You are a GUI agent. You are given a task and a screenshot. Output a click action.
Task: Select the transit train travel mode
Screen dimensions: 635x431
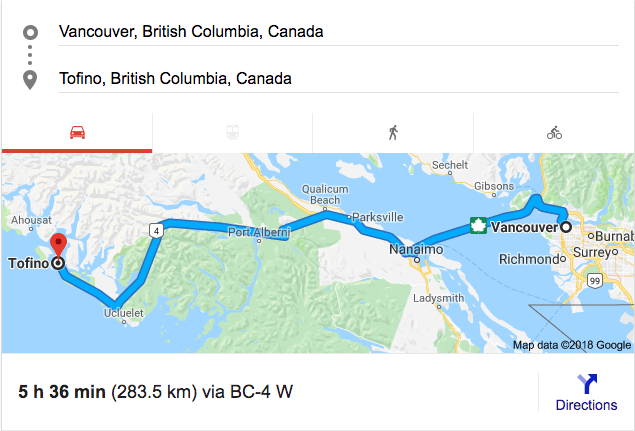[232, 132]
